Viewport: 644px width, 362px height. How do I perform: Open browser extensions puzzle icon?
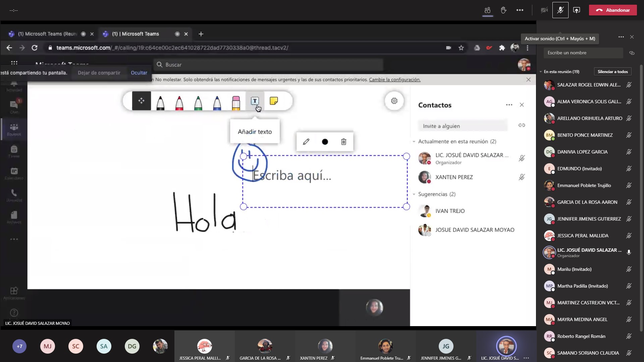[502, 48]
